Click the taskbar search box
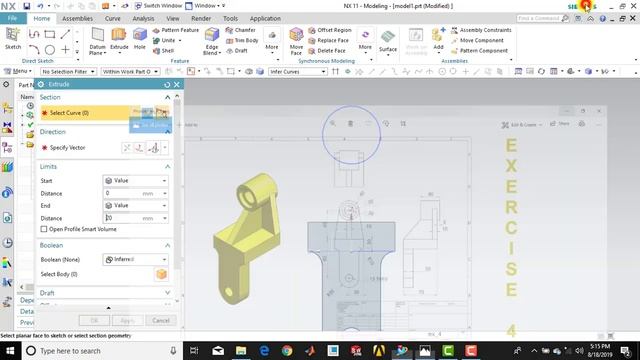This screenshot has height=360, width=640. point(102,351)
